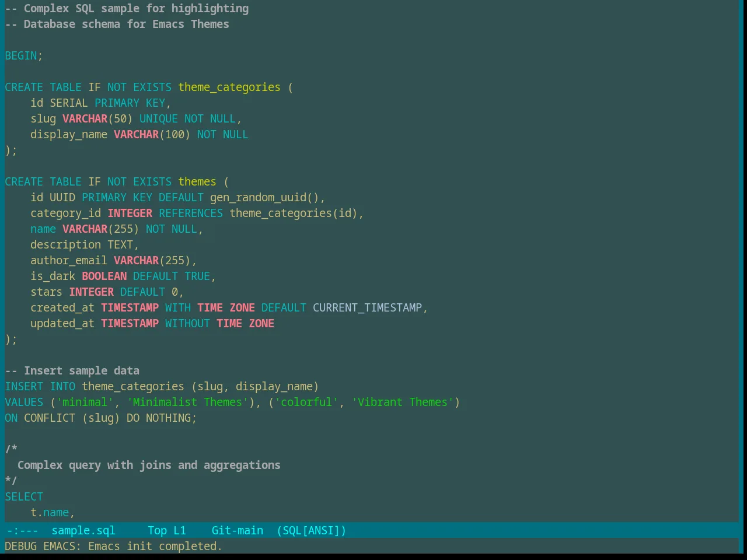This screenshot has height=560, width=747.
Task: Click 't.name,' in the SELECT list
Action: pyautogui.click(x=53, y=512)
